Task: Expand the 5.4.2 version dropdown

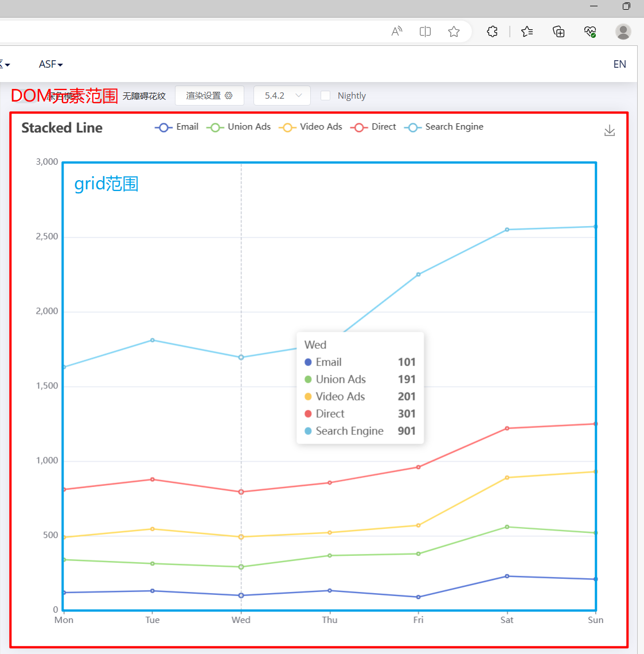Action: (282, 95)
